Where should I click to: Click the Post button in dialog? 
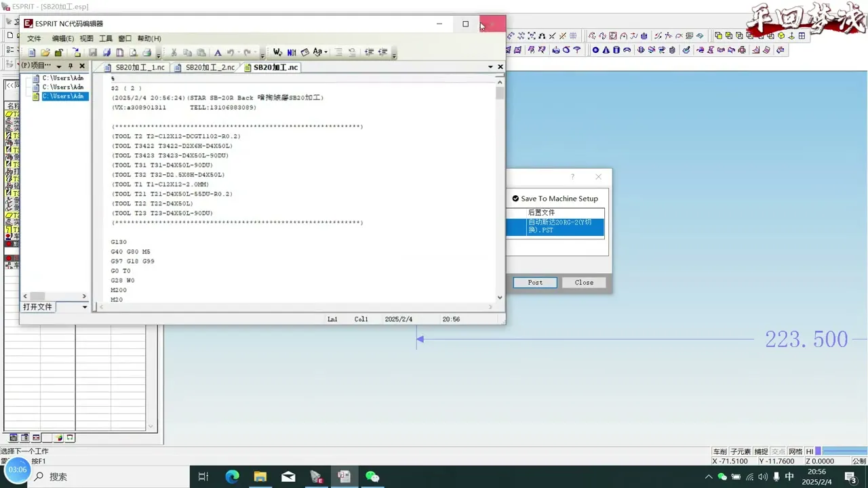[x=535, y=283]
